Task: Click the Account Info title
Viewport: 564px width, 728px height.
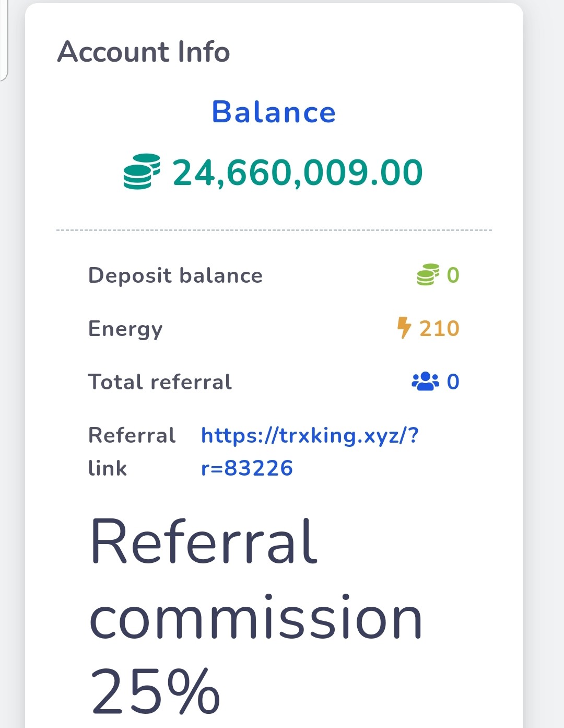Action: click(144, 52)
